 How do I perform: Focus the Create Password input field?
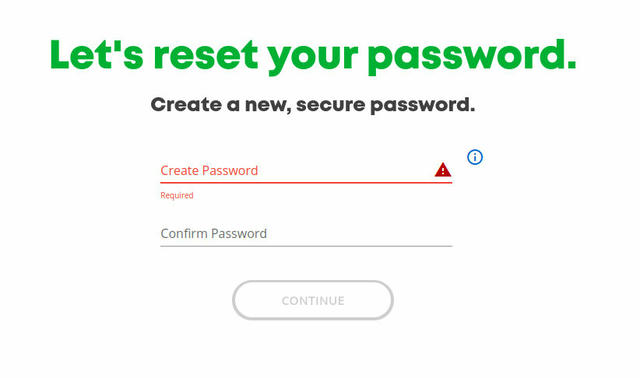click(x=306, y=170)
